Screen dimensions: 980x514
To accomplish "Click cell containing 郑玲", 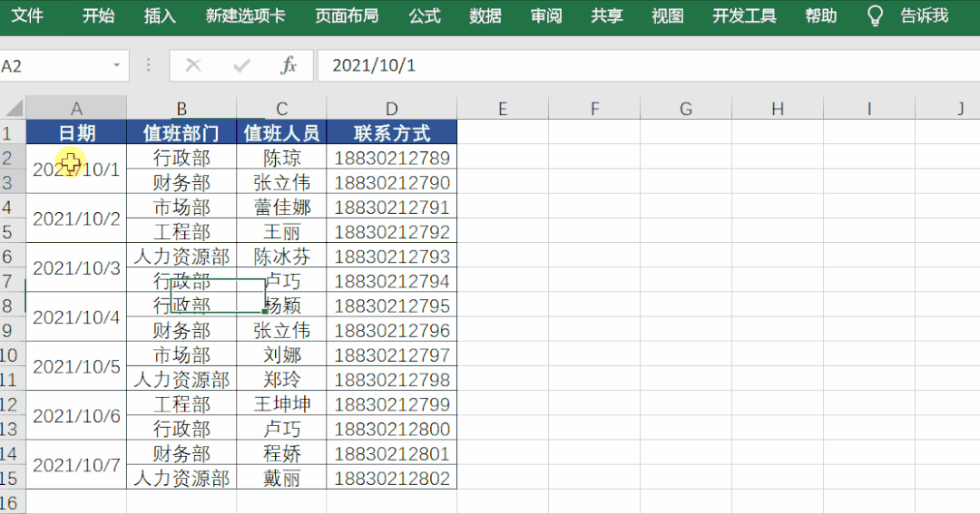I will pyautogui.click(x=281, y=380).
